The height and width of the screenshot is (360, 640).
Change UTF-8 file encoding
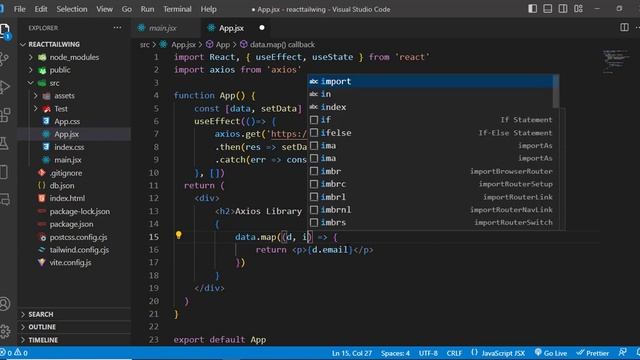point(428,353)
